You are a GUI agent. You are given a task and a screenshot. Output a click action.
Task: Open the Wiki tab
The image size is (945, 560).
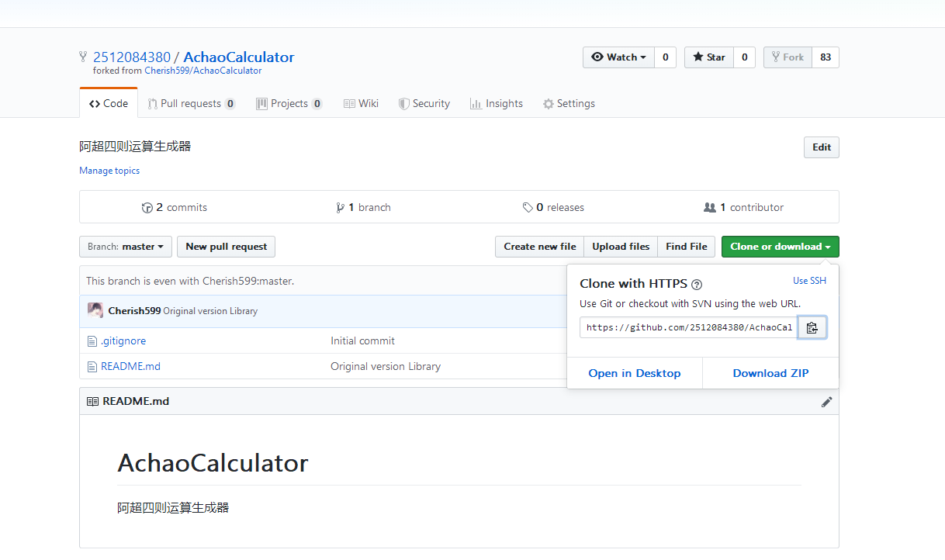361,104
